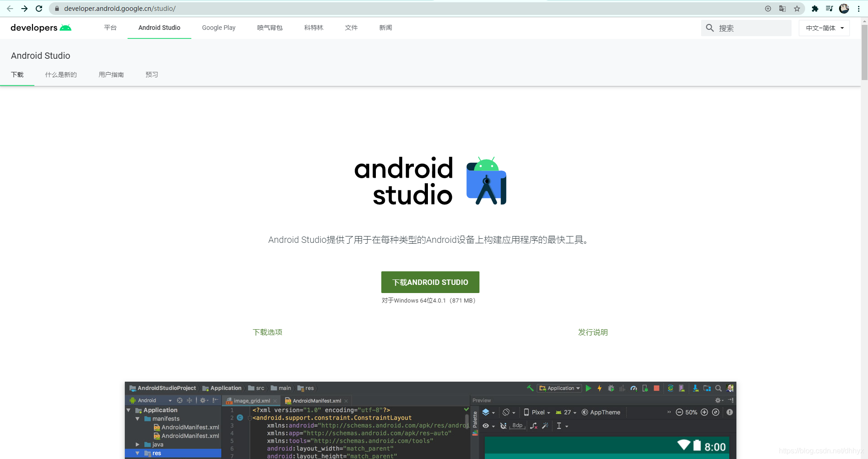
Task: Click the src breadcrumb folder in IDE
Action: click(x=256, y=388)
